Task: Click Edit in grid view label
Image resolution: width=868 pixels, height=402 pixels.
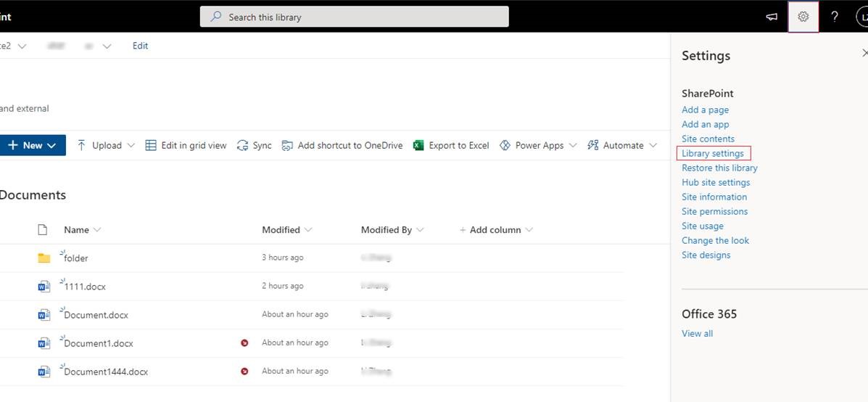Action: coord(194,146)
